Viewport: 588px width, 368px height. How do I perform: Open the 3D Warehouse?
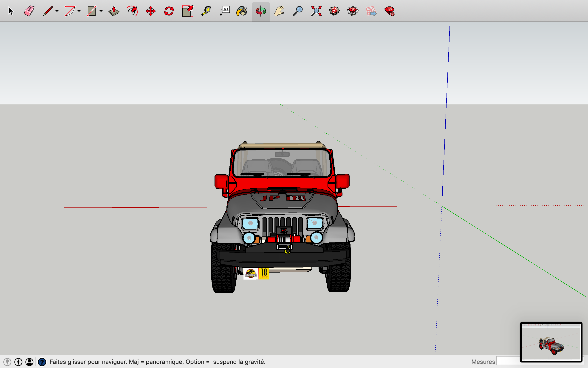click(x=334, y=11)
